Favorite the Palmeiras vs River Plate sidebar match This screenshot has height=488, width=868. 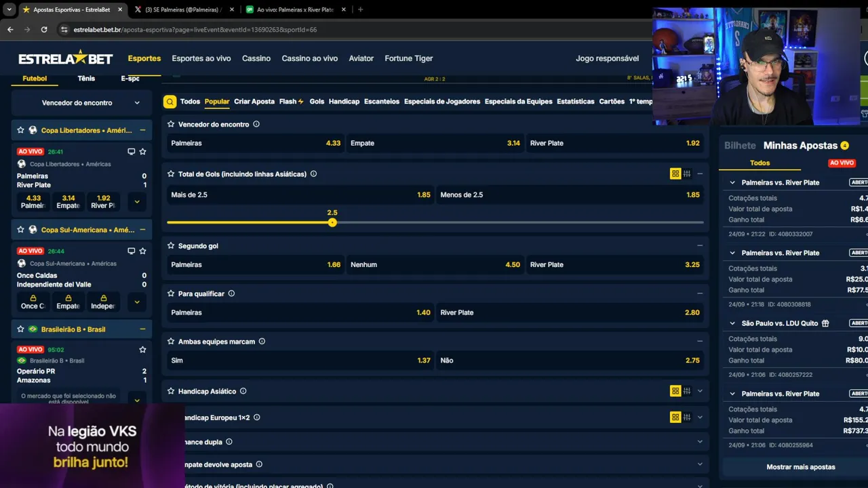(142, 152)
